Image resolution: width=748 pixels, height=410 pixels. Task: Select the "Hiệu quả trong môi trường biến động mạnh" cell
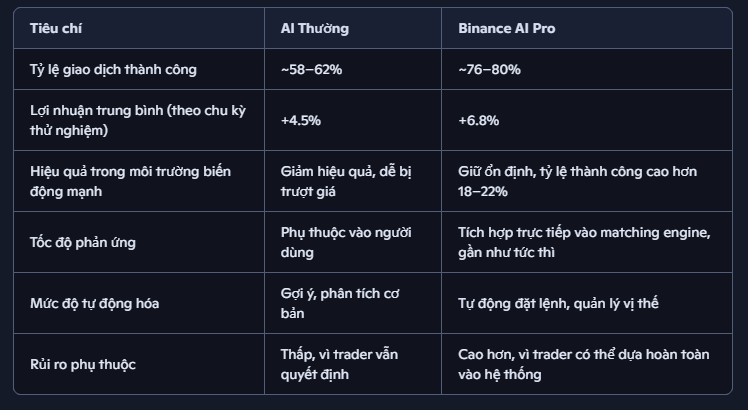click(130, 181)
